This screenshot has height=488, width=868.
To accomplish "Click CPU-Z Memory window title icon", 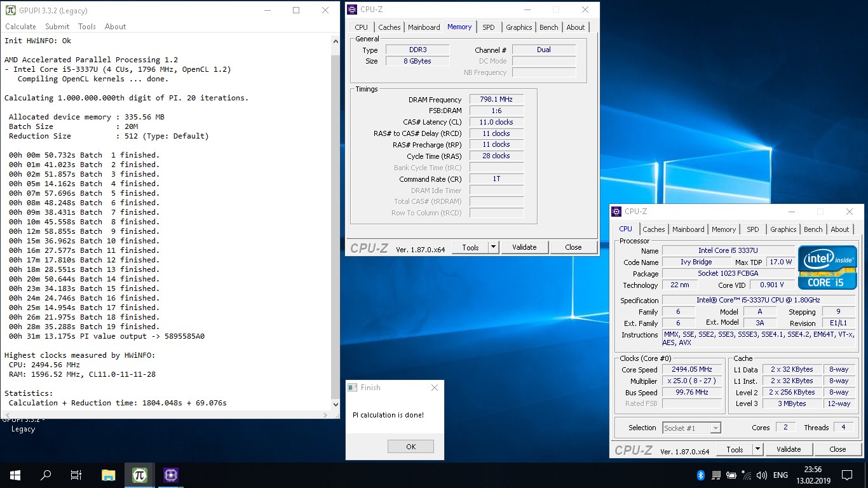I will (352, 10).
